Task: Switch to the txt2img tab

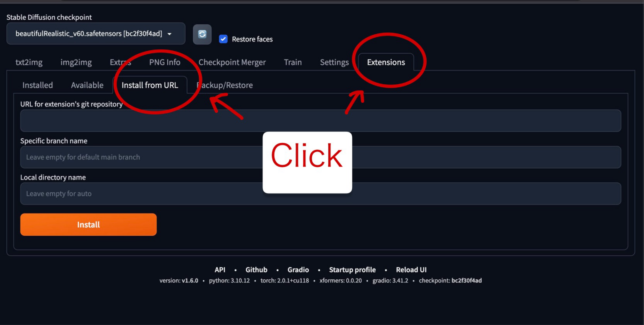Action: [x=29, y=62]
